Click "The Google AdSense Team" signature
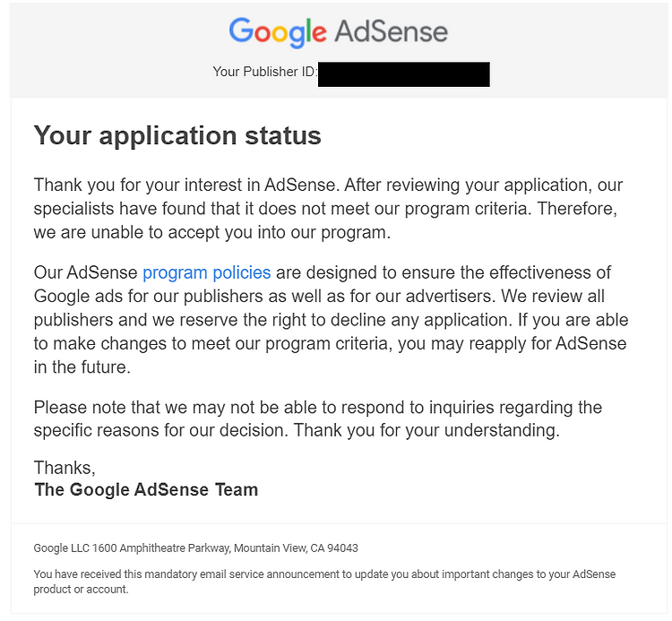The image size is (672, 621). pos(146,489)
